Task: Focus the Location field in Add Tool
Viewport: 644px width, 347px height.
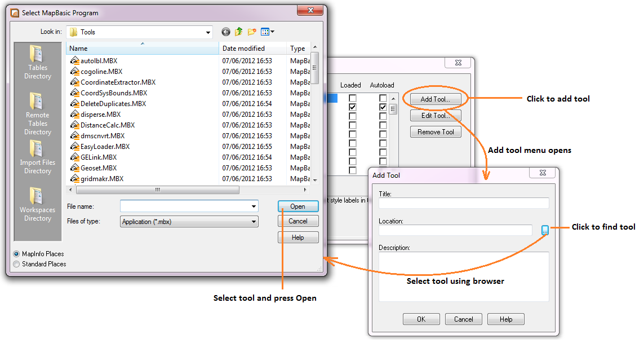Action: (455, 230)
